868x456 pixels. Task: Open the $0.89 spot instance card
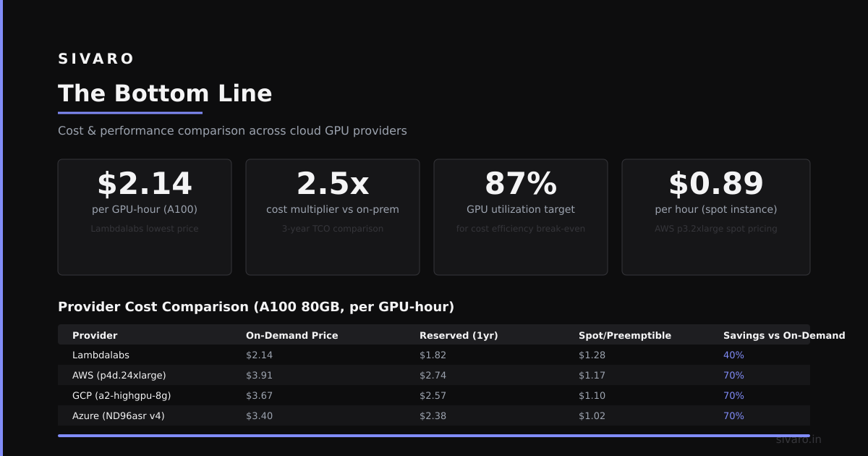click(716, 217)
